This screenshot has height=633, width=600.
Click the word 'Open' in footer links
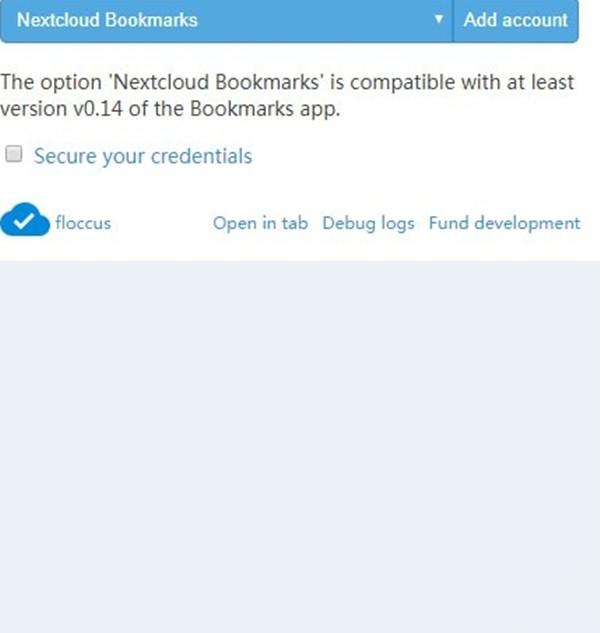[233, 223]
